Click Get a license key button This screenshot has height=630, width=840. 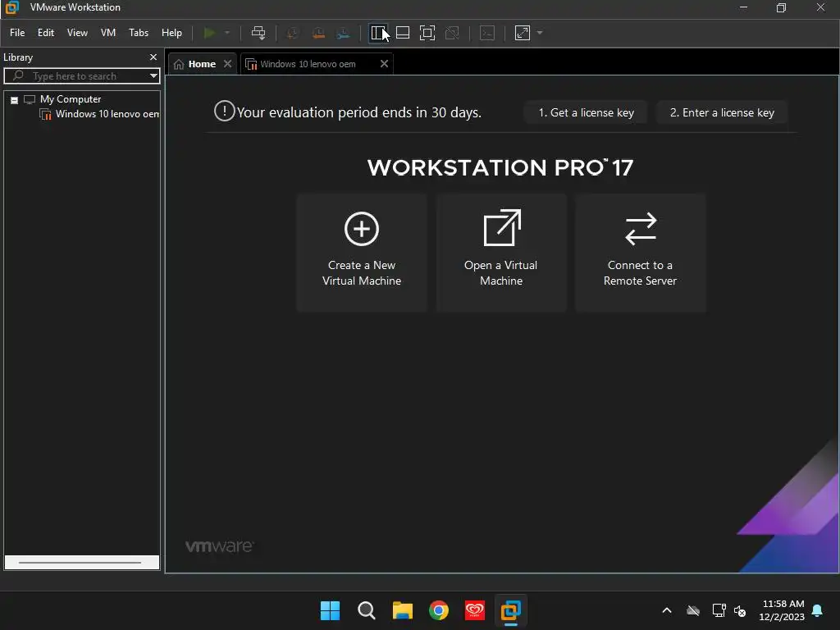click(x=586, y=112)
